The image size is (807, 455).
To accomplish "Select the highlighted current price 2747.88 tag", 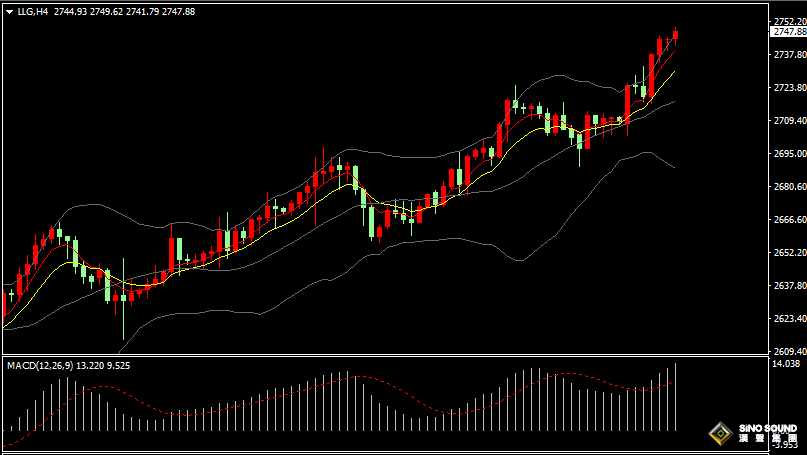I will [x=789, y=32].
